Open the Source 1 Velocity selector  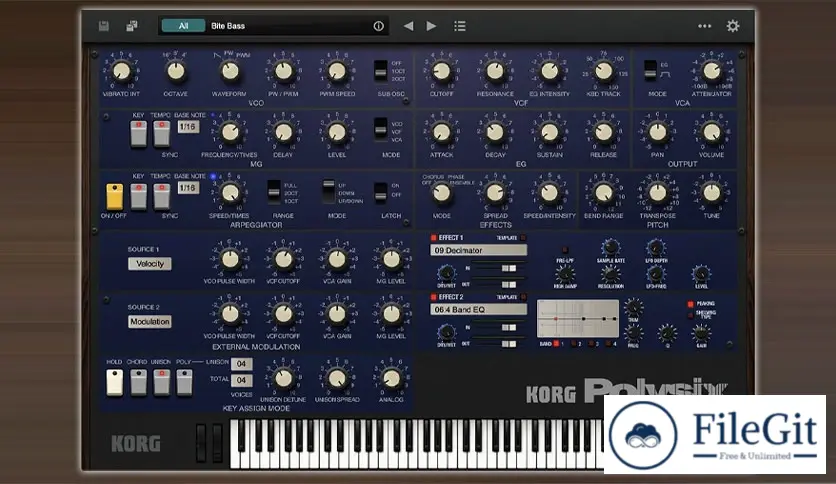pos(150,264)
